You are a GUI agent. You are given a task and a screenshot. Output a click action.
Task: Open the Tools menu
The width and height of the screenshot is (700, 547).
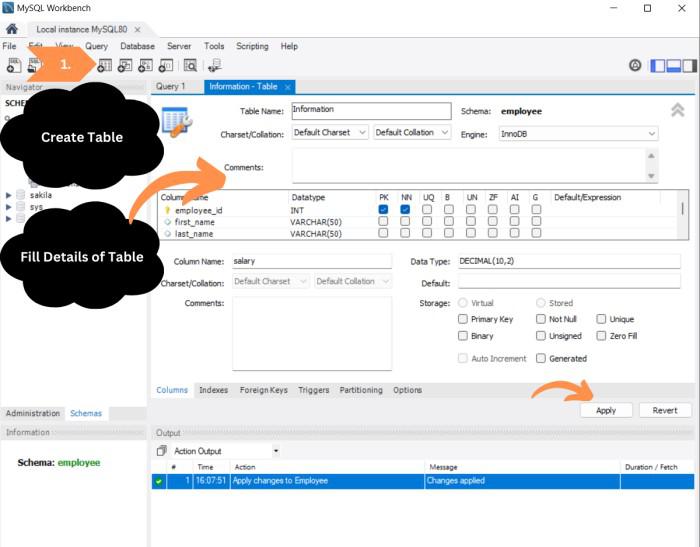coord(214,46)
